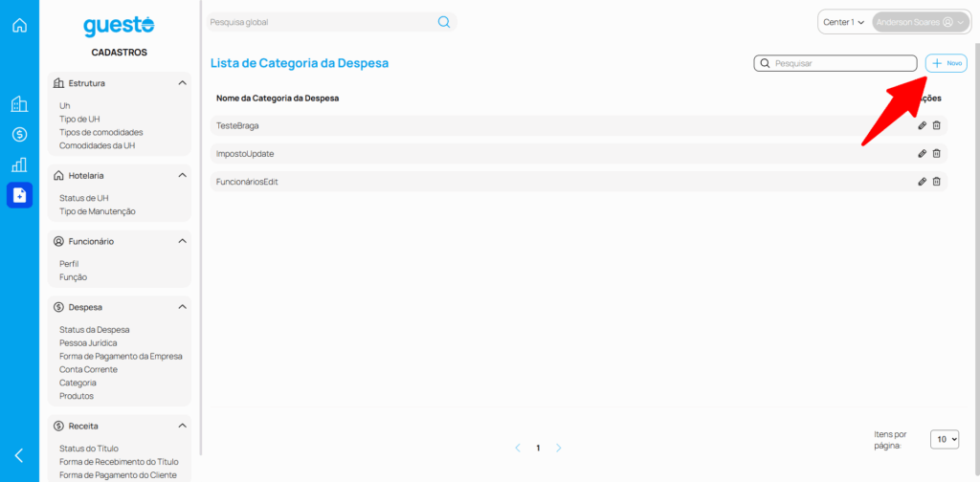Open the building structure sidebar icon
The width and height of the screenshot is (980, 482).
coord(19,104)
